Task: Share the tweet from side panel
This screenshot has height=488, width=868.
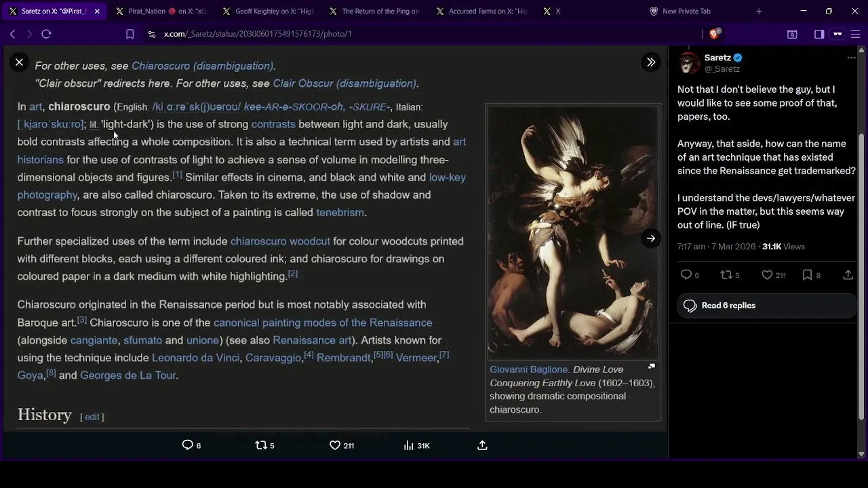Action: point(848,274)
